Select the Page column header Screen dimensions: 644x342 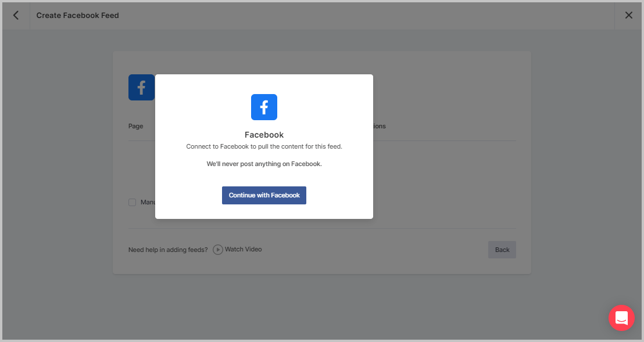pyautogui.click(x=135, y=126)
